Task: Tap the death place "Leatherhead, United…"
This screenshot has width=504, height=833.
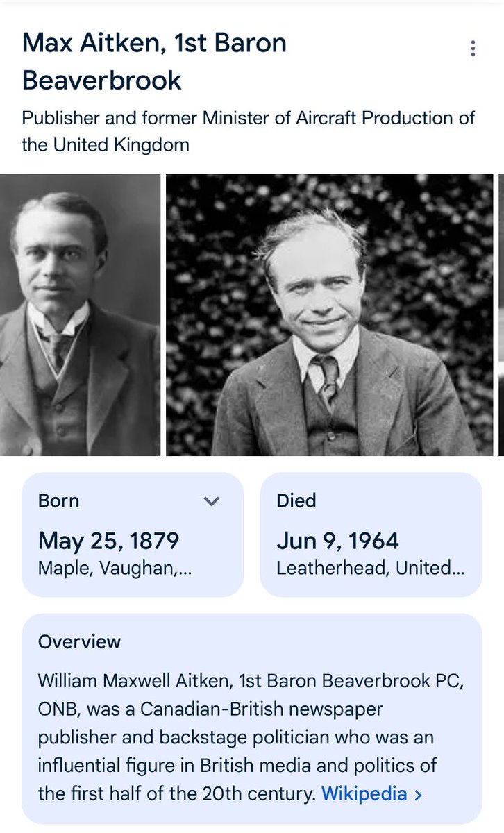Action: pyautogui.click(x=370, y=569)
